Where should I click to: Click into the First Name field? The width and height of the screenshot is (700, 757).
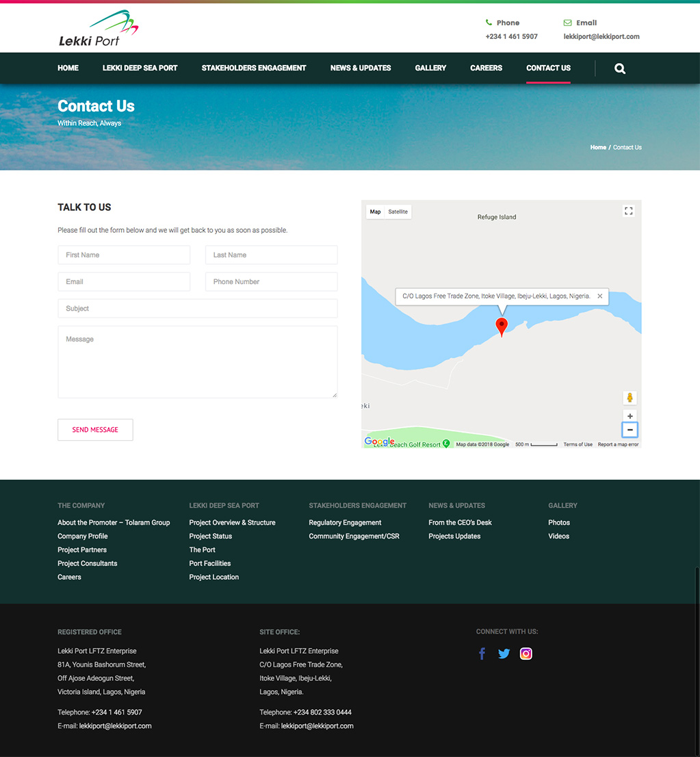coord(124,255)
